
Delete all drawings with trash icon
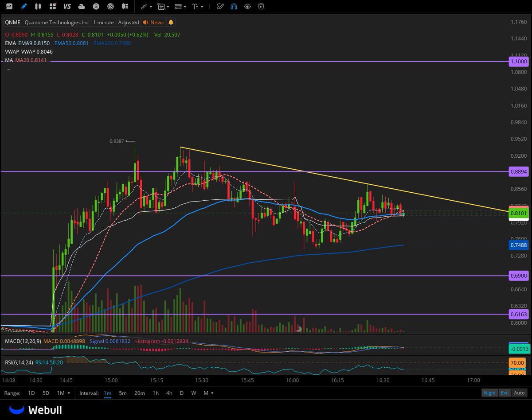(261, 6)
